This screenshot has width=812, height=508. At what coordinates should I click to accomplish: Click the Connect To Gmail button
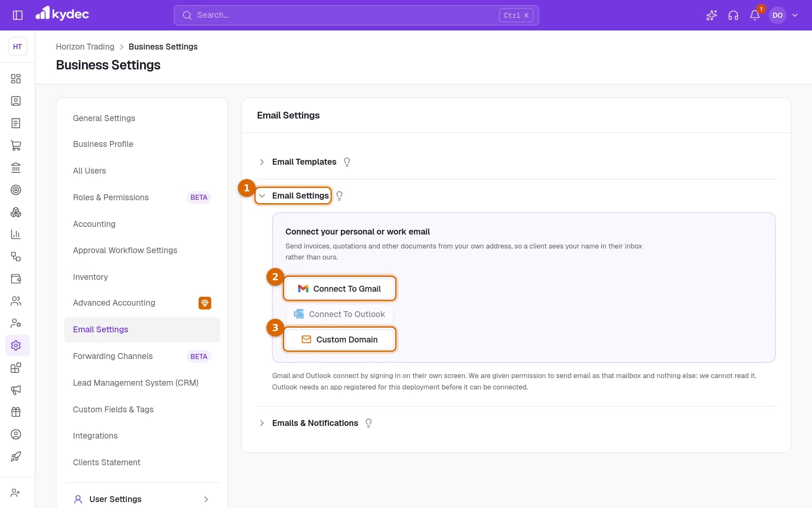tap(340, 289)
